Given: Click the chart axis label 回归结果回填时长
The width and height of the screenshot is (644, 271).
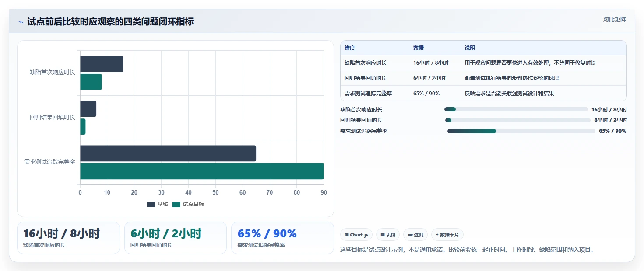Looking at the screenshot, I should tap(53, 117).
